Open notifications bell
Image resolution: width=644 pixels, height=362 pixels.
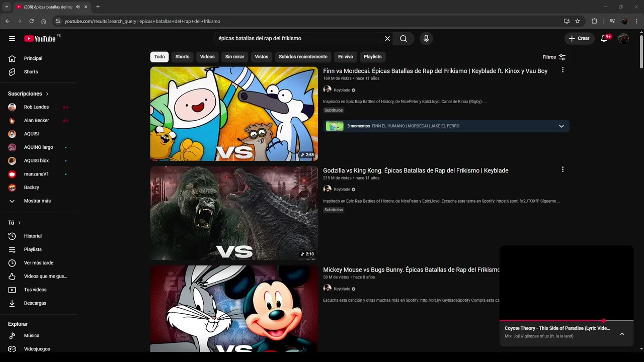coord(605,39)
